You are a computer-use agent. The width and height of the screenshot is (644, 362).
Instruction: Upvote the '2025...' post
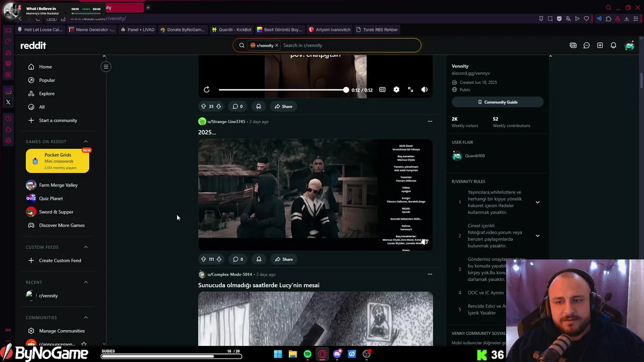pyautogui.click(x=203, y=259)
